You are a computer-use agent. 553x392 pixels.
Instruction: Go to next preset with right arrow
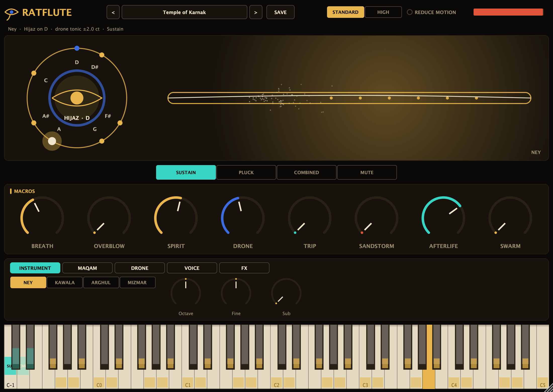pyautogui.click(x=256, y=12)
